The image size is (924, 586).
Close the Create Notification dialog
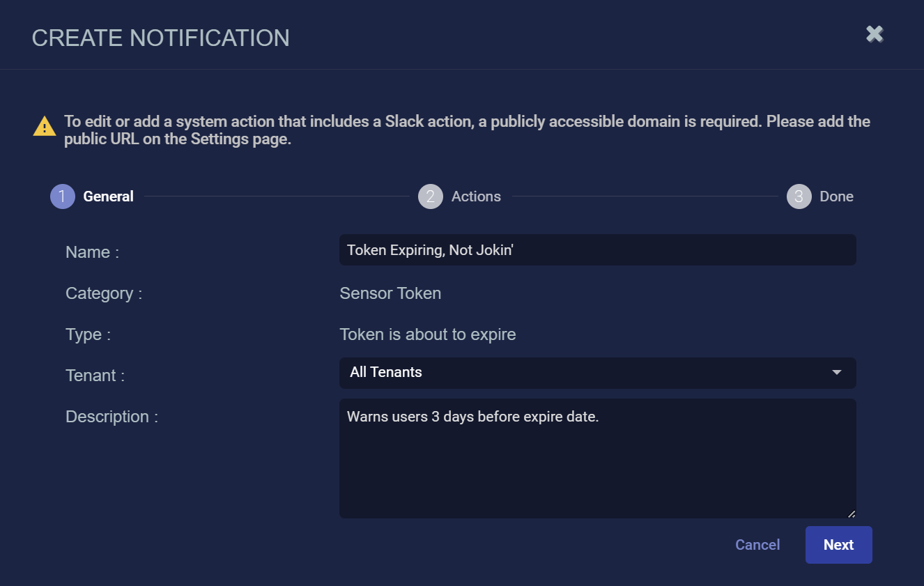(875, 33)
